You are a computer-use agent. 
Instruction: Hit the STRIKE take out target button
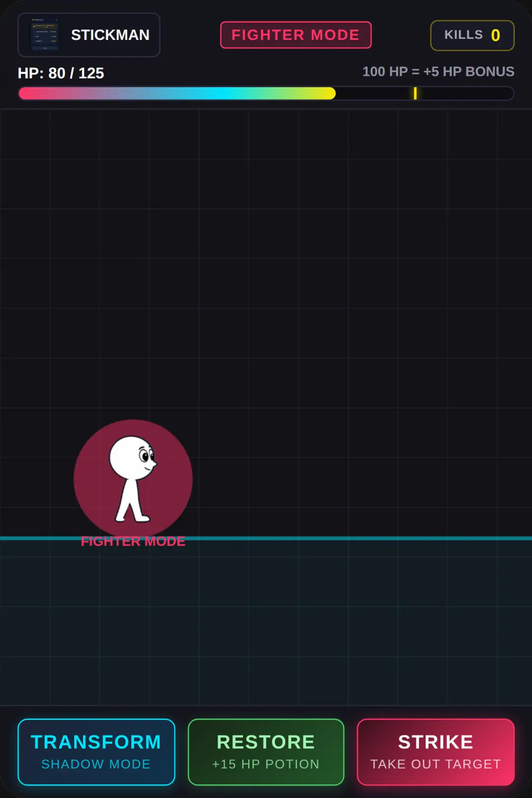(x=436, y=752)
